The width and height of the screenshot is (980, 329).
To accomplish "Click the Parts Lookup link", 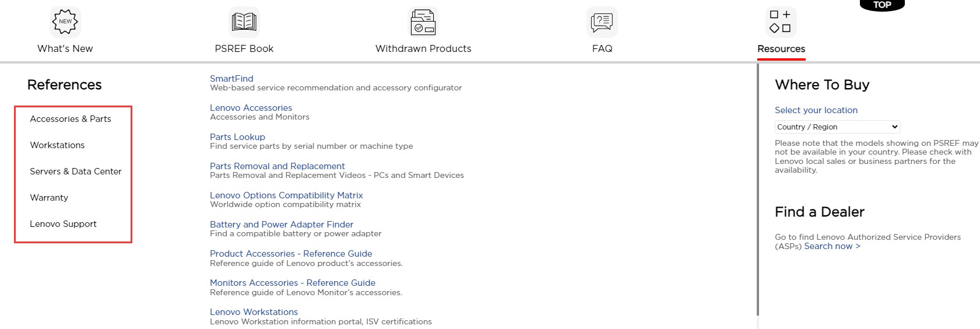I will 237,137.
